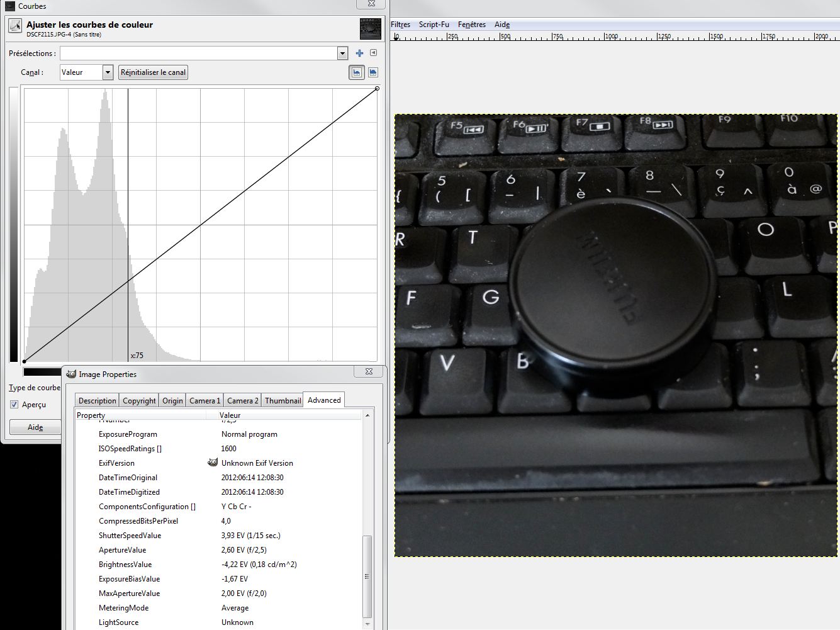Go to the Camera 2 tab
Image resolution: width=840 pixels, height=630 pixels.
click(243, 401)
